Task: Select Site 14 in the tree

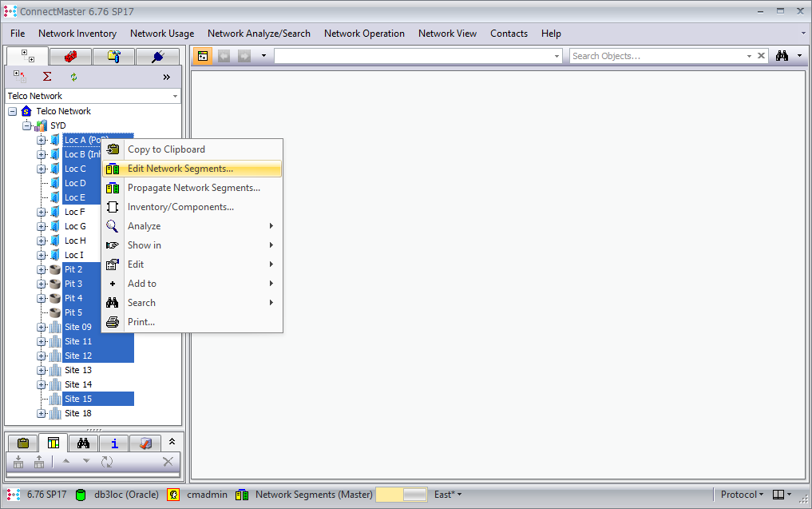Action: click(78, 384)
